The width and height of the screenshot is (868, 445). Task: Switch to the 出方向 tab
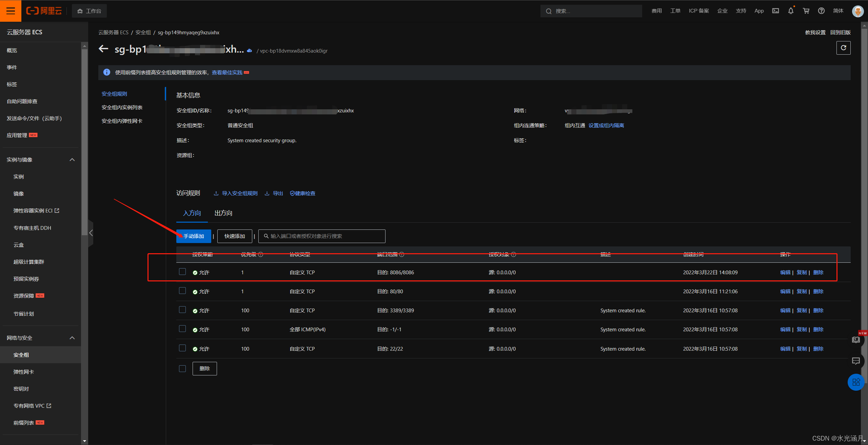[223, 213]
